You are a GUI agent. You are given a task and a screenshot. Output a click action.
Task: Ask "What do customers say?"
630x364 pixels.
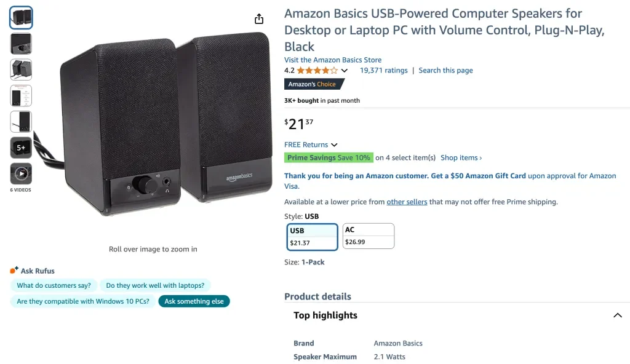click(54, 285)
